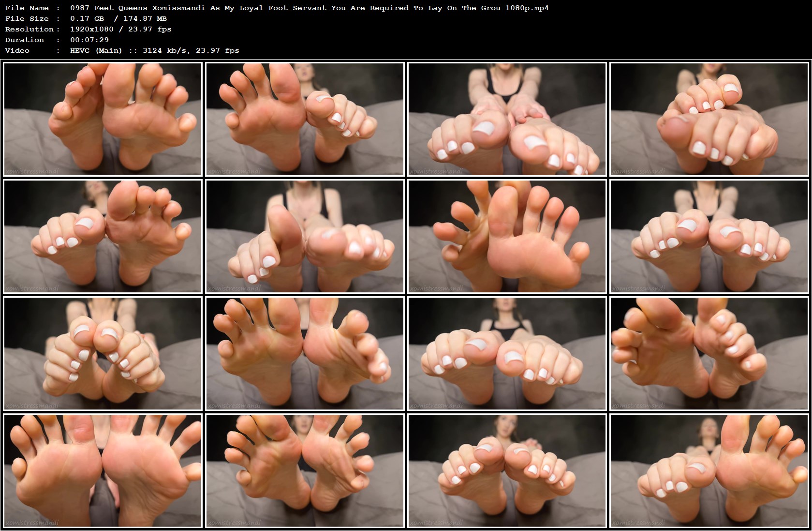The image size is (812, 531).
Task: Open the first thumbnail in the top row
Action: click(x=103, y=119)
